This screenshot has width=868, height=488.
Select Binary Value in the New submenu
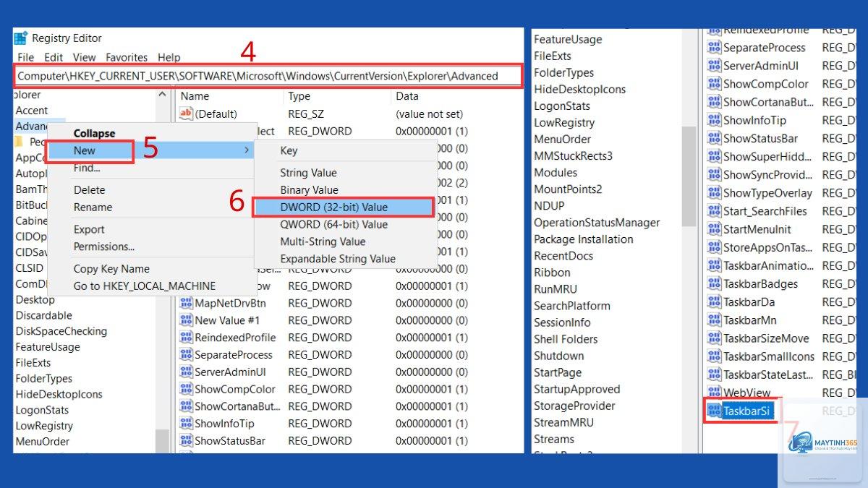(x=309, y=190)
